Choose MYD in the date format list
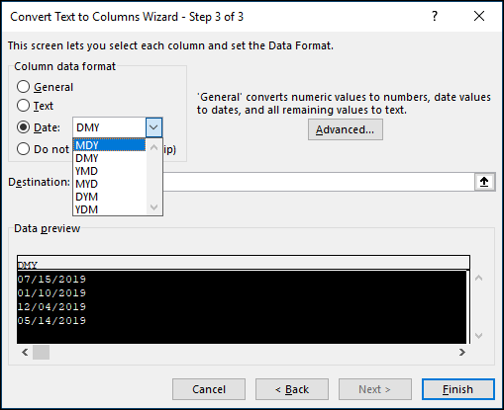Image resolution: width=504 pixels, height=410 pixels. click(x=109, y=184)
